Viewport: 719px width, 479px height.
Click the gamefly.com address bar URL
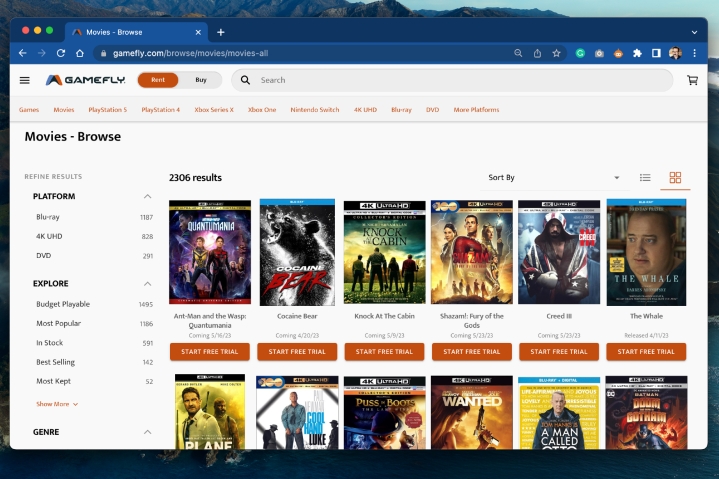190,53
